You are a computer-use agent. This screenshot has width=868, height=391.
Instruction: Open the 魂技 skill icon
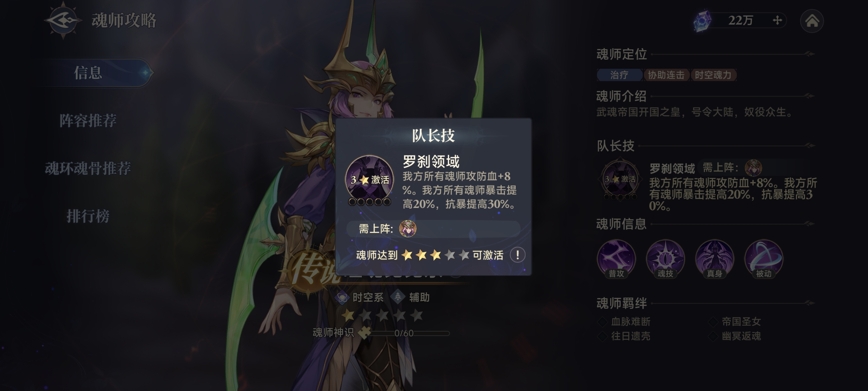point(665,259)
